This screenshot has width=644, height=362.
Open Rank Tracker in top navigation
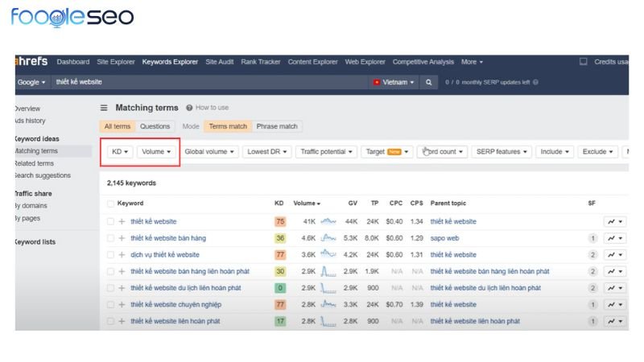tap(260, 62)
